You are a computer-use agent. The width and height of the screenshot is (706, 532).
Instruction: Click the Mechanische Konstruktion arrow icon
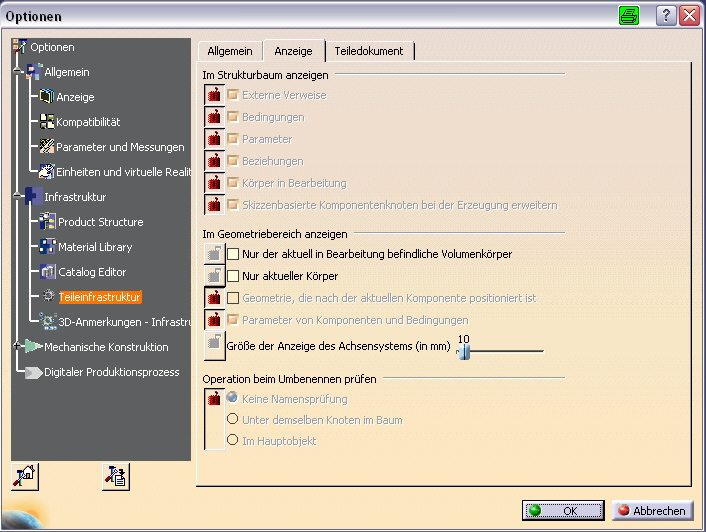click(x=33, y=346)
